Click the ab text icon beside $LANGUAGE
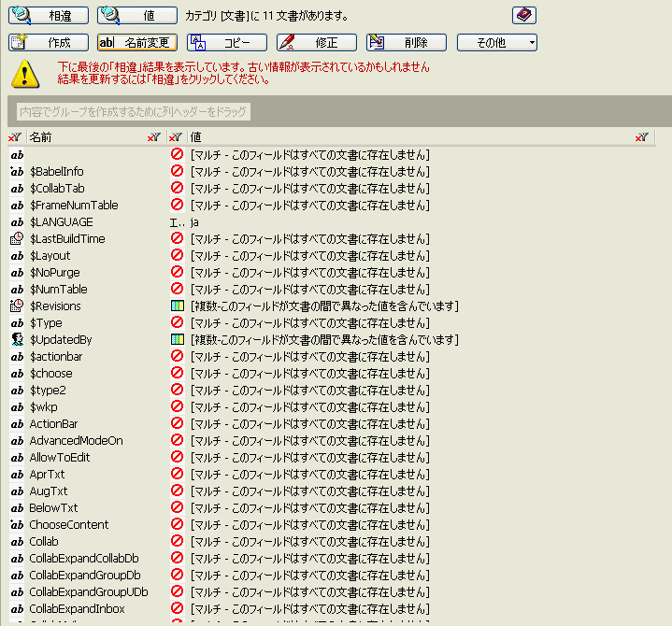672x626 pixels. (16, 222)
